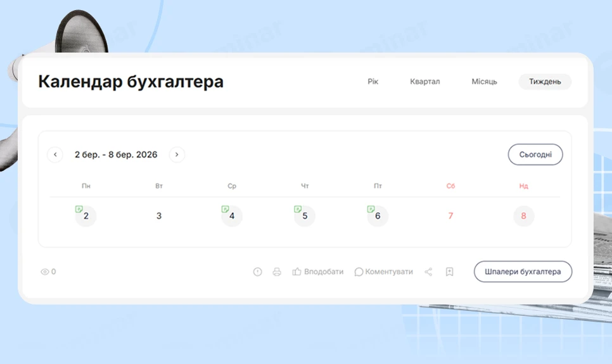Bookmark the calendar via bookmark icon
This screenshot has height=364, width=612.
click(x=450, y=272)
